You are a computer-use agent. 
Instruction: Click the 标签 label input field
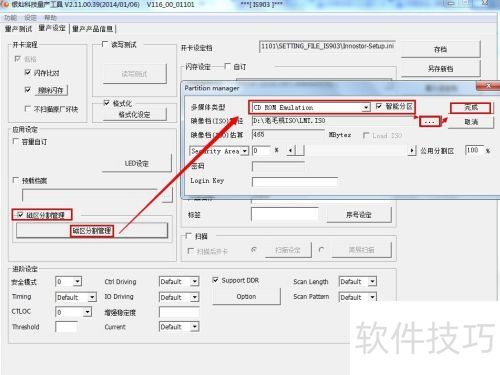[284, 214]
